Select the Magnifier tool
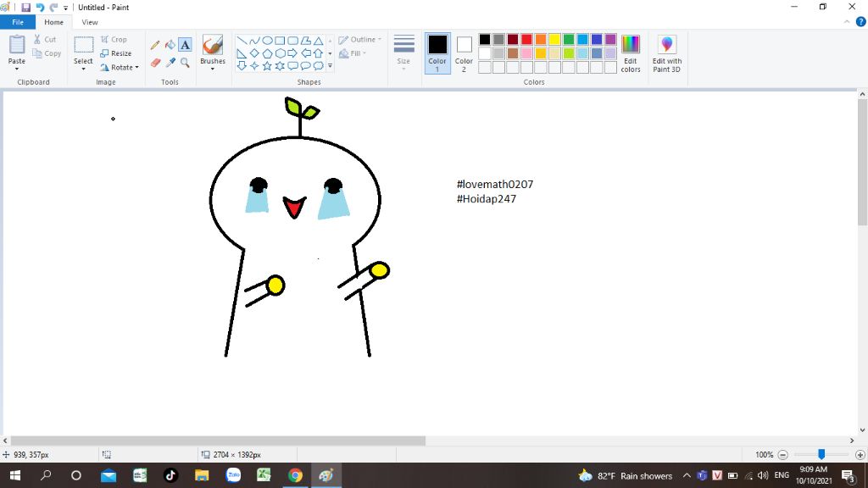The image size is (868, 488). tap(185, 63)
